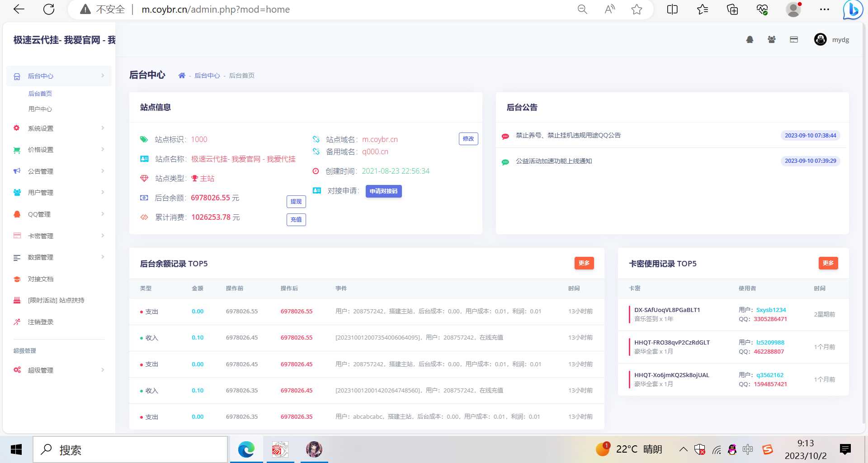
Task: Select 后台首页 in the sidebar
Action: click(39, 94)
